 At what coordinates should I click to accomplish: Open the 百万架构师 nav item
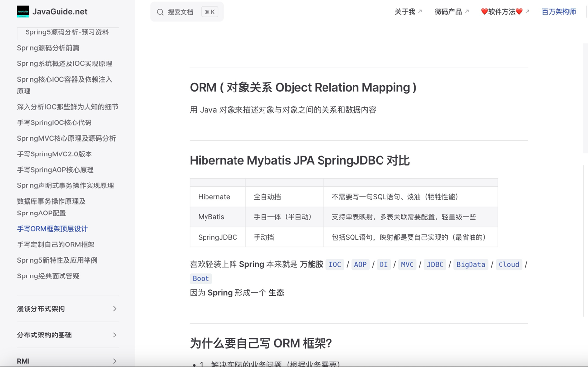pyautogui.click(x=559, y=12)
